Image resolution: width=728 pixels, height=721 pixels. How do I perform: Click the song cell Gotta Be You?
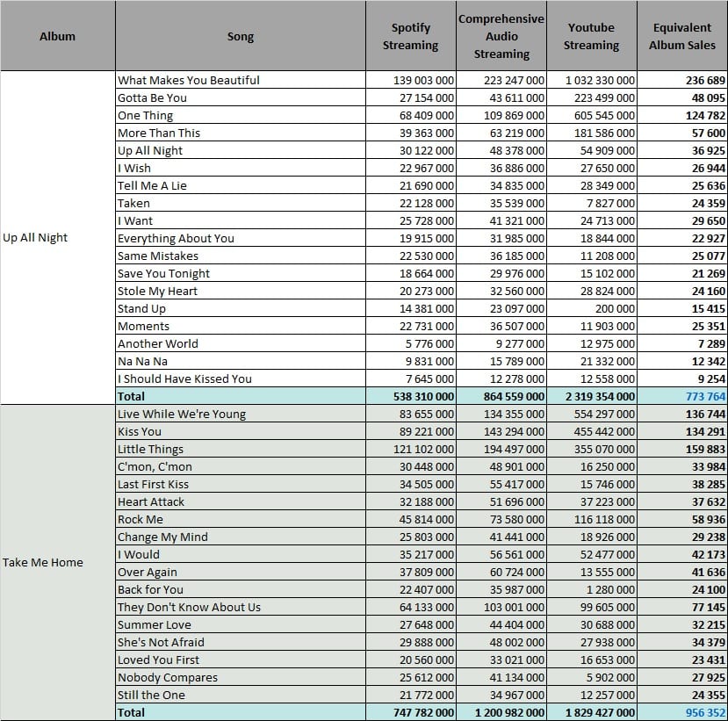pyautogui.click(x=241, y=98)
